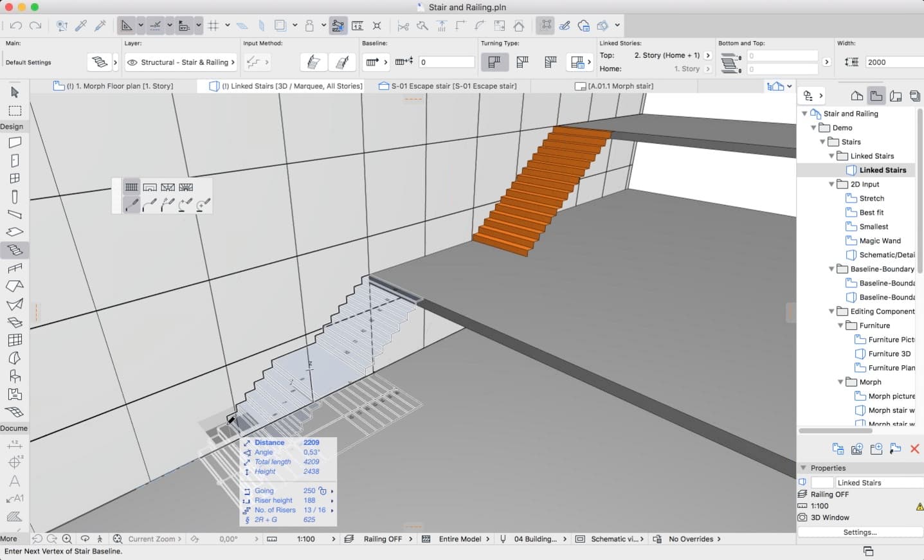The height and width of the screenshot is (560, 924).
Task: Open the Top linked story arrow menu
Action: pyautogui.click(x=708, y=55)
